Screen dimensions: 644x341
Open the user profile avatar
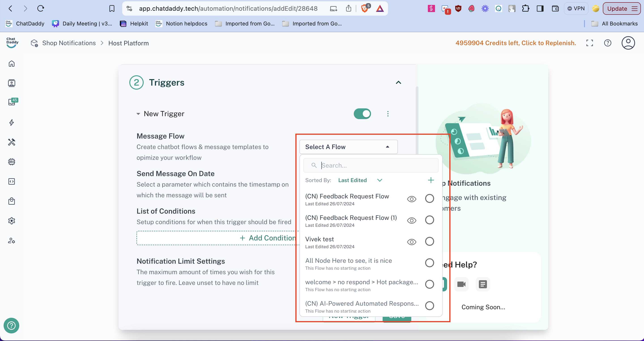[x=628, y=43]
